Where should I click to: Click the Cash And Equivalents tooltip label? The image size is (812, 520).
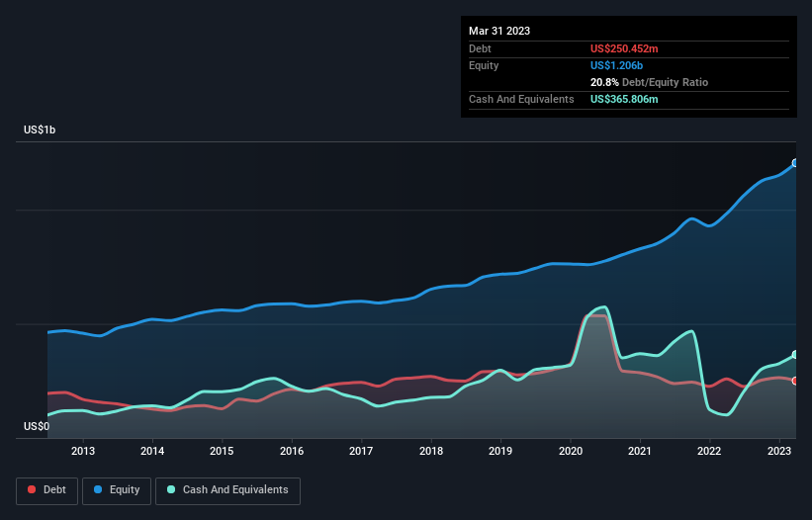[521, 99]
